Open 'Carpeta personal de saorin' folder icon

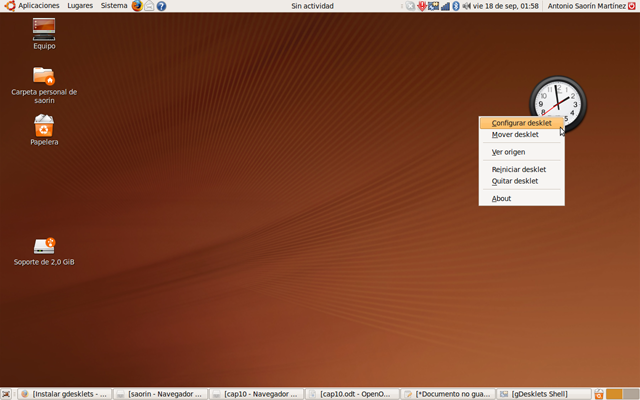(44, 80)
